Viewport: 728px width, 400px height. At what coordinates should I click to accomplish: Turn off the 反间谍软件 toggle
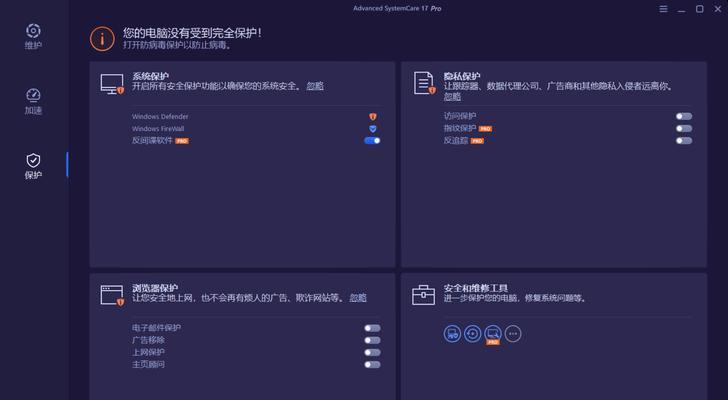(x=372, y=141)
